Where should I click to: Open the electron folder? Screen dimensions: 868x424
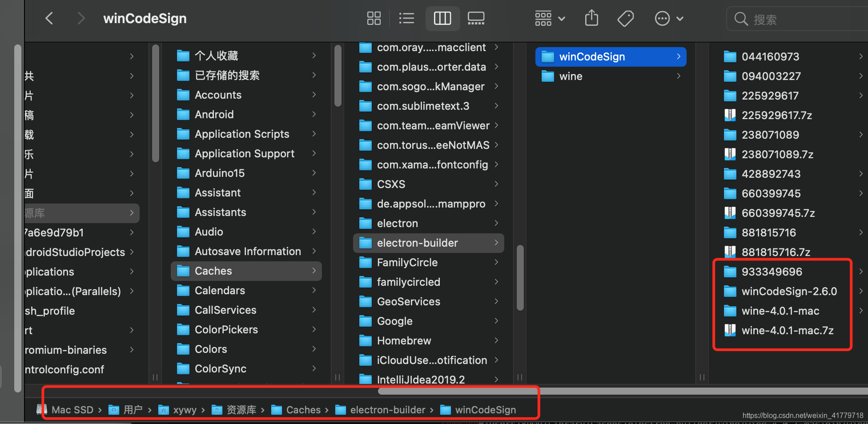(429, 223)
